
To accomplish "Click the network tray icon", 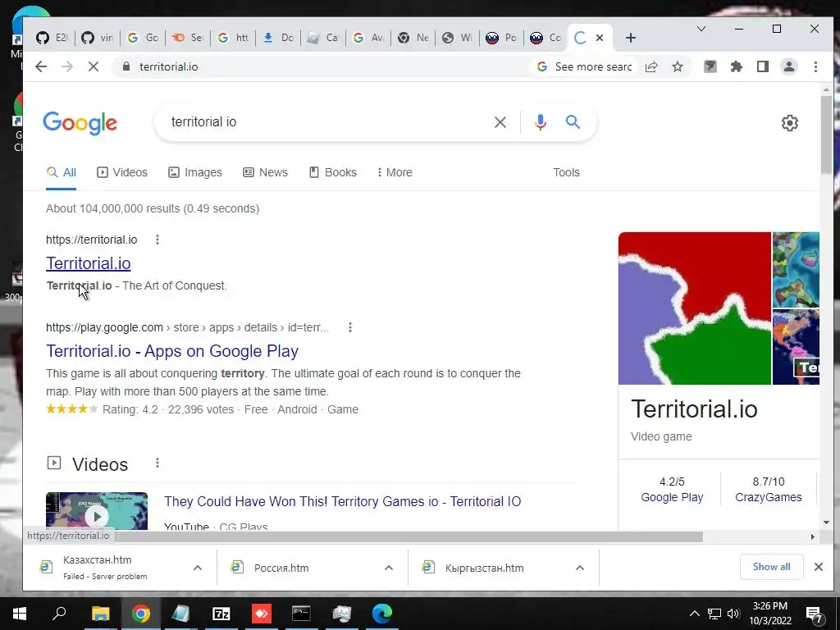I will (x=714, y=614).
